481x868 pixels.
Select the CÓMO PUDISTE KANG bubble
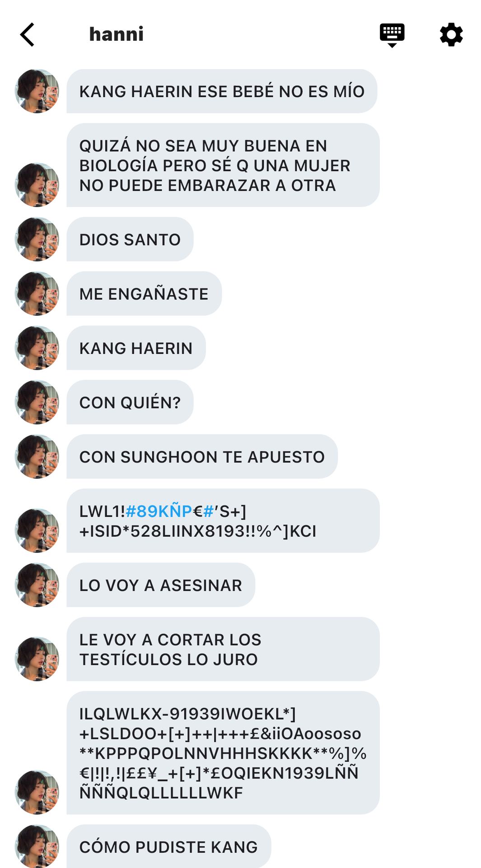[x=168, y=846]
